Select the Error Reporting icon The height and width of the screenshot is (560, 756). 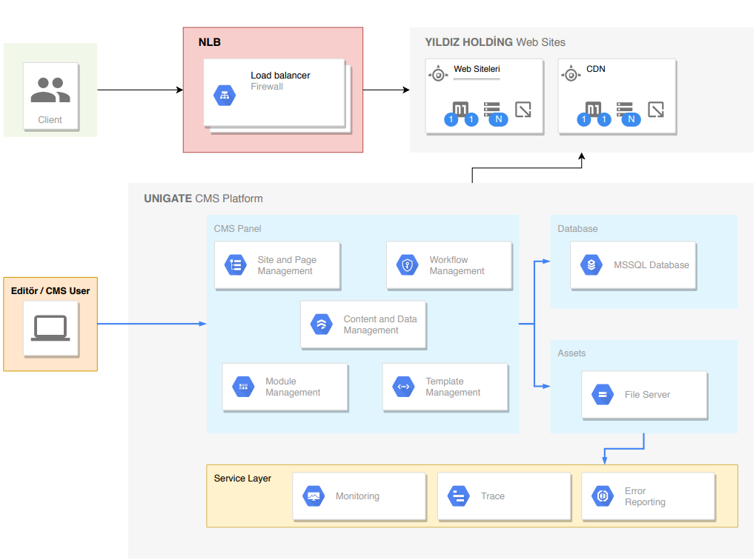click(603, 496)
